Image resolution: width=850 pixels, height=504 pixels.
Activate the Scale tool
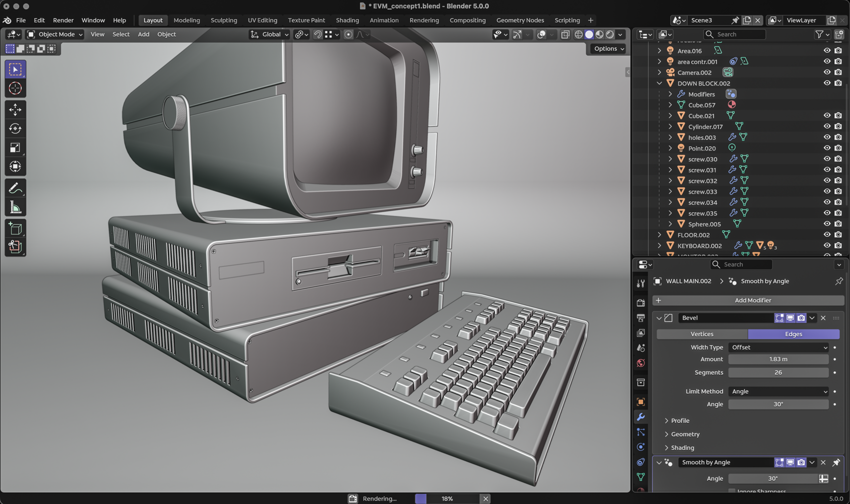[x=15, y=148]
